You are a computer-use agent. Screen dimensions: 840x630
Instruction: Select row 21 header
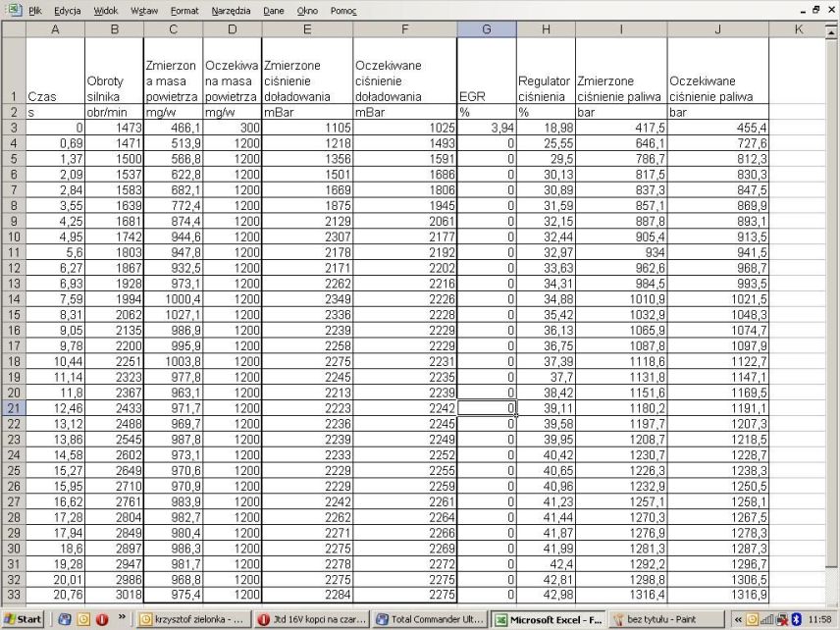point(14,408)
